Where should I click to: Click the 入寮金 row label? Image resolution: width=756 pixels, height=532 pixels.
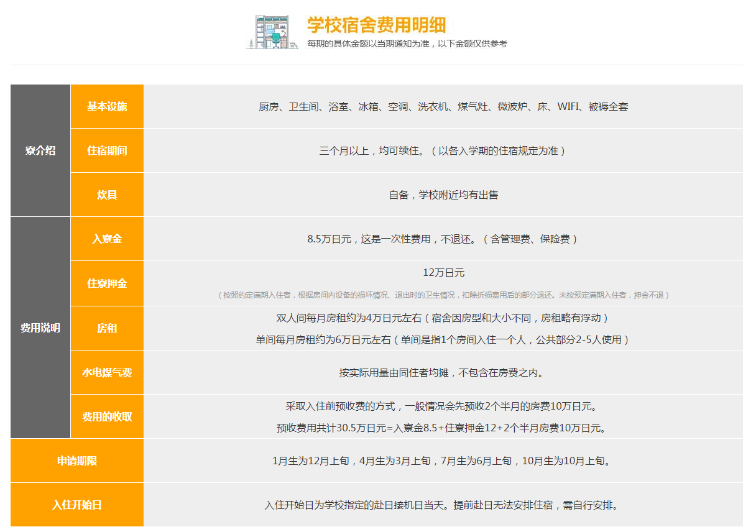click(x=107, y=239)
